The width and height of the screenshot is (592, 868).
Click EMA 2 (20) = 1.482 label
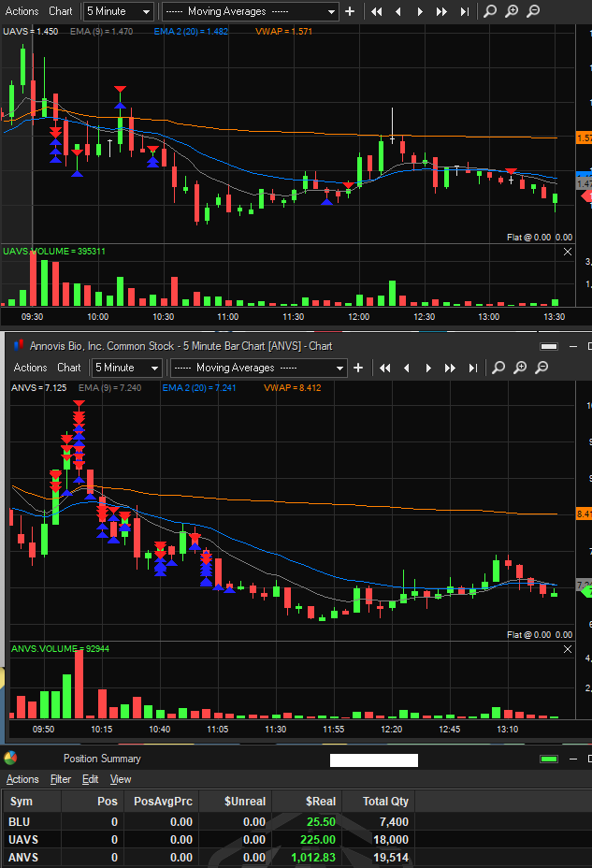pyautogui.click(x=191, y=32)
